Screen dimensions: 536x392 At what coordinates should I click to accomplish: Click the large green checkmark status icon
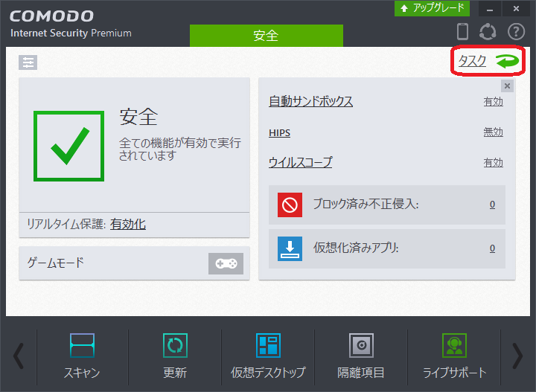69,146
